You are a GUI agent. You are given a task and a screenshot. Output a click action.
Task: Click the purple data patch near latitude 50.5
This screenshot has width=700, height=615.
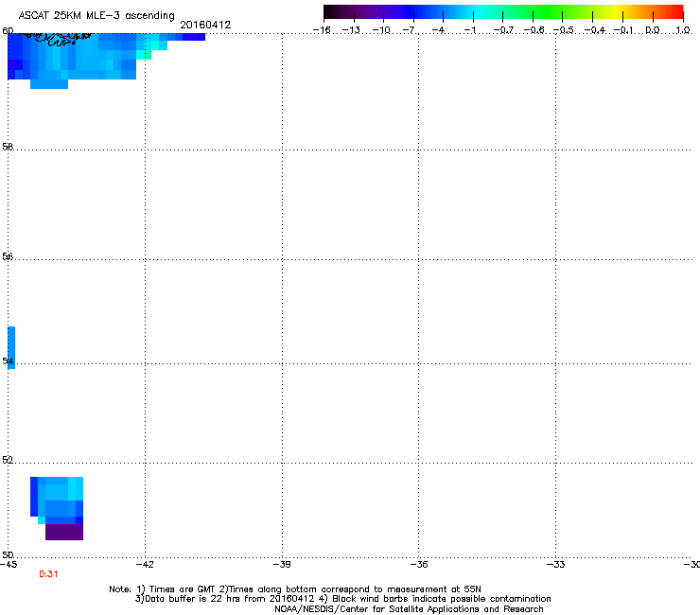pos(64,532)
